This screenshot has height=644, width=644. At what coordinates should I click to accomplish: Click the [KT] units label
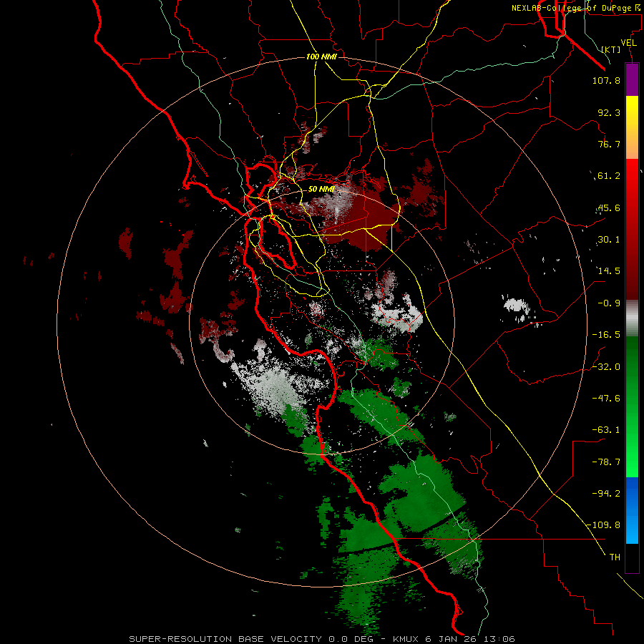(x=611, y=49)
